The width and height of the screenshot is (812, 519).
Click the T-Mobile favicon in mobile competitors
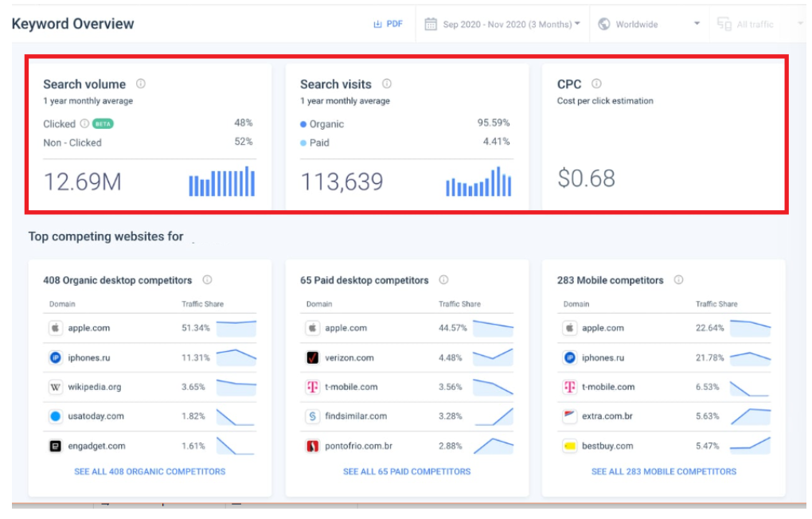[568, 386]
